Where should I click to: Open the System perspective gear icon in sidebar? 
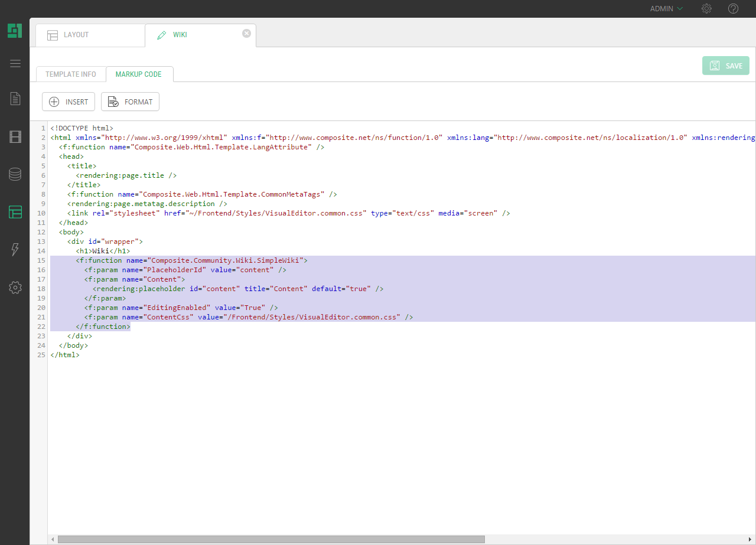point(15,288)
